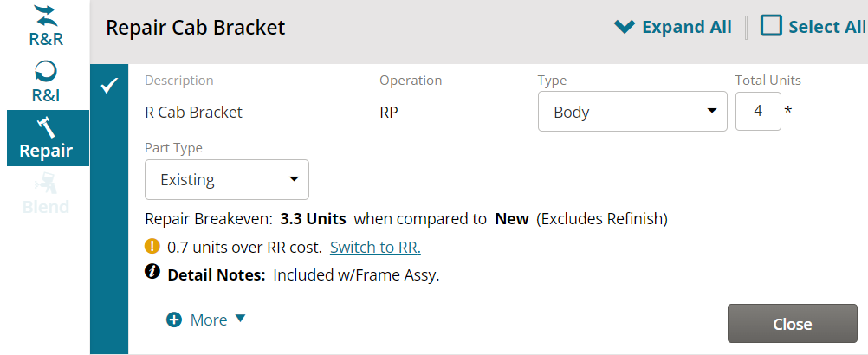Screen dimensions: 868x355
Task: Click the Close button
Action: tap(792, 324)
